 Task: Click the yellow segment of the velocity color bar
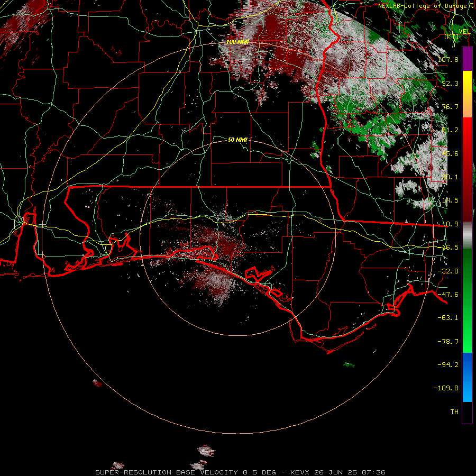point(467,83)
